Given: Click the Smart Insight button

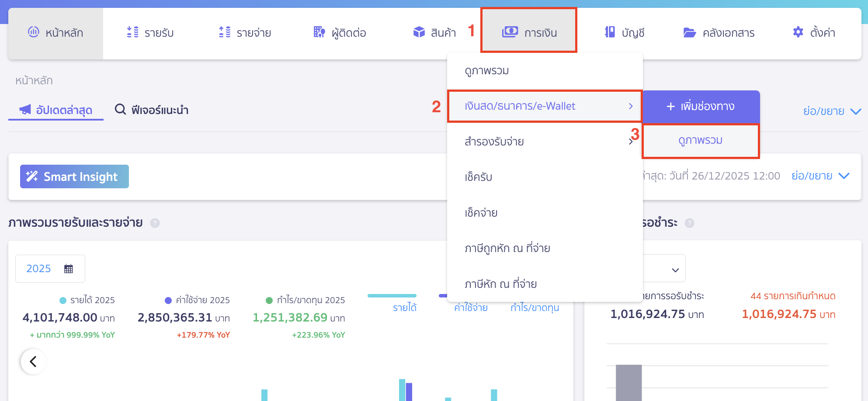Looking at the screenshot, I should pos(74,176).
